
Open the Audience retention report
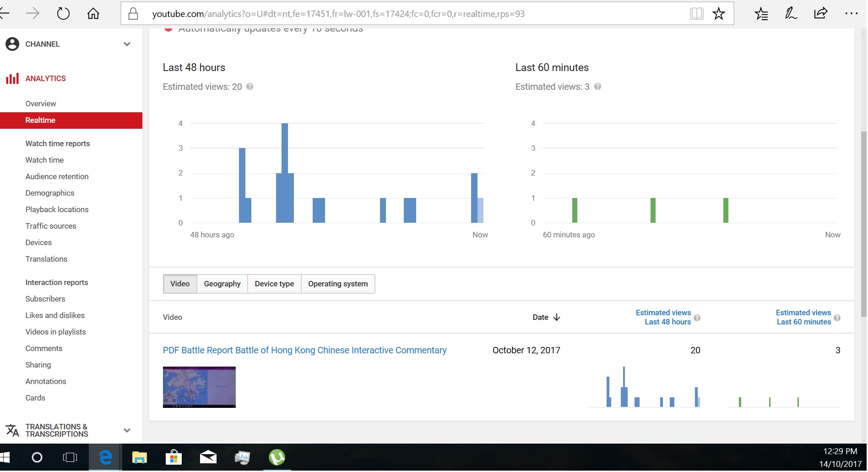[x=57, y=176]
